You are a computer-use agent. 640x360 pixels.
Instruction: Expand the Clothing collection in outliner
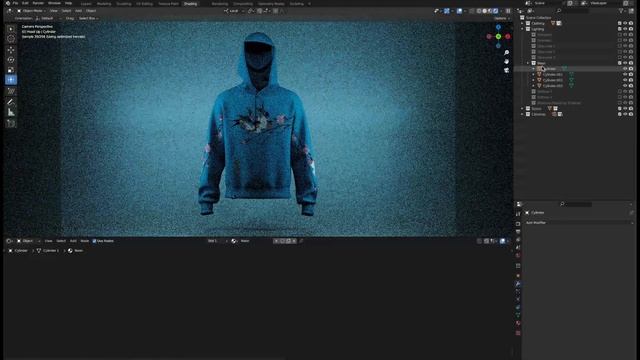(x=522, y=24)
